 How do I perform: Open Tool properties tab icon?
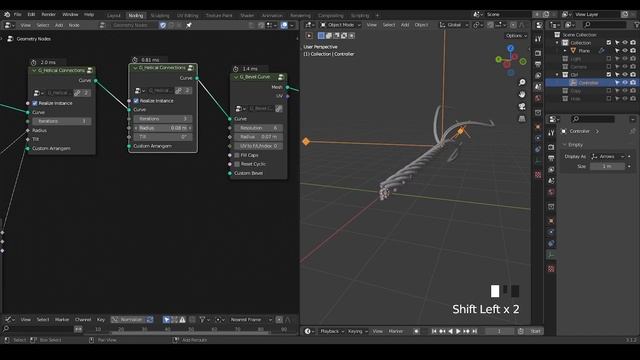point(551,133)
